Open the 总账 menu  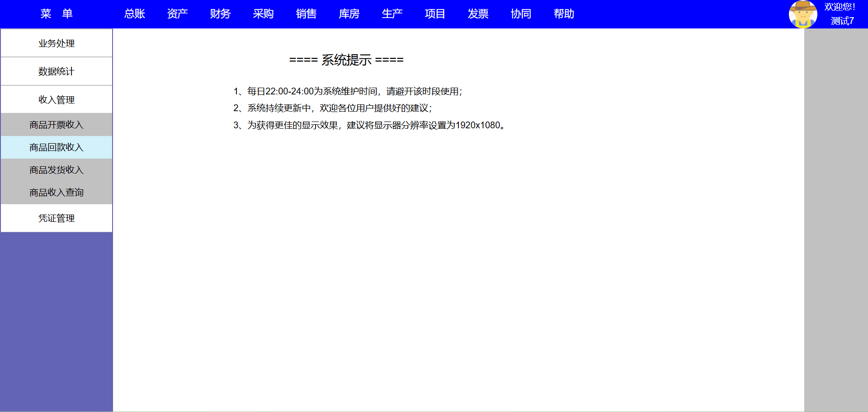tap(135, 14)
